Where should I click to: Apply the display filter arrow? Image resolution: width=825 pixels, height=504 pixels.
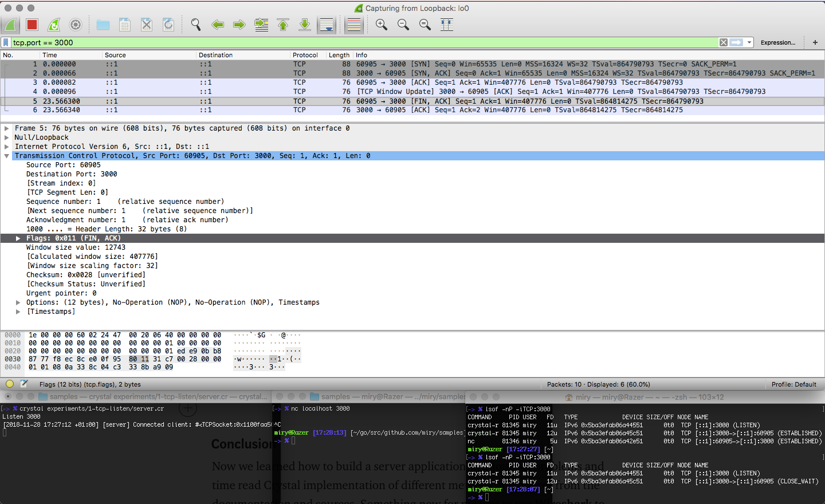click(737, 42)
